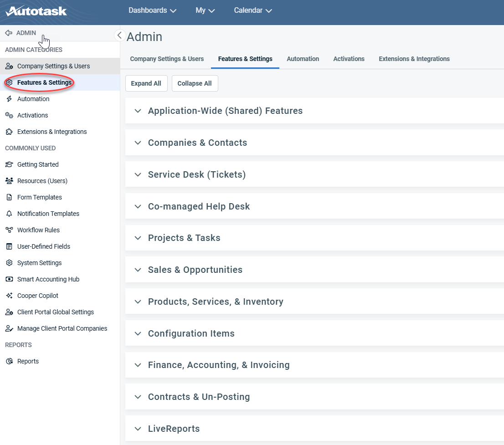Select the Company Settings & Users tab
This screenshot has height=445, width=504.
tap(167, 59)
